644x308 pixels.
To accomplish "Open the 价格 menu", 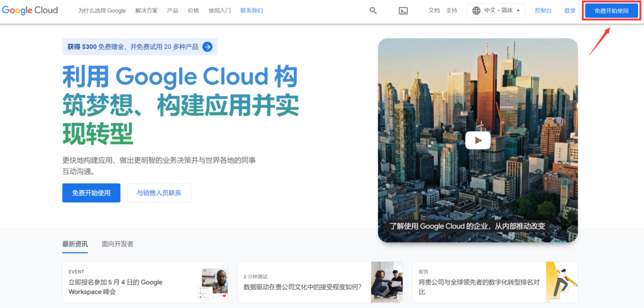I will (x=194, y=11).
